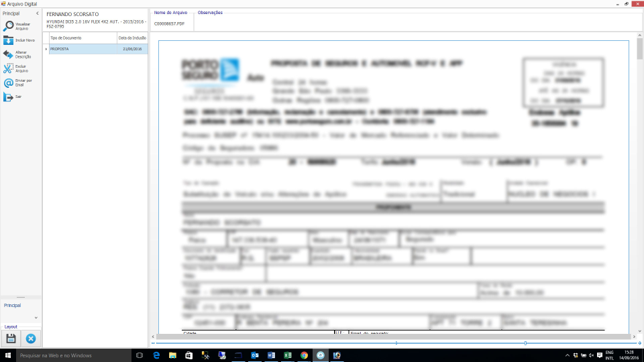Click the dark window taskbar icon before Outlook

(238, 355)
